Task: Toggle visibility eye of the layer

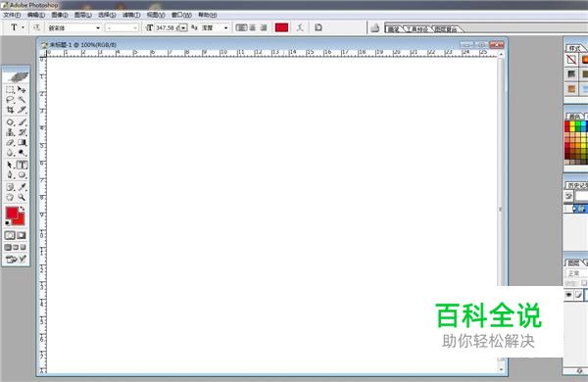Action: (x=568, y=295)
